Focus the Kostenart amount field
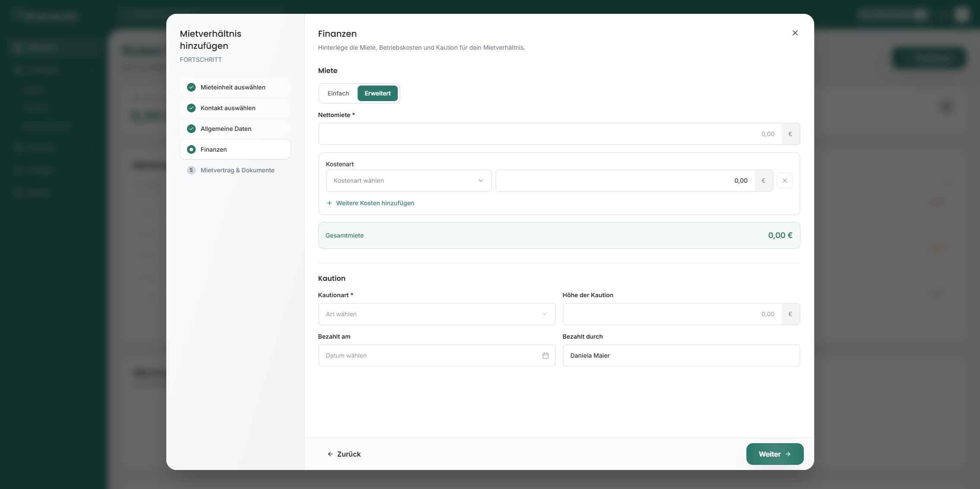Image resolution: width=980 pixels, height=489 pixels. click(x=625, y=181)
